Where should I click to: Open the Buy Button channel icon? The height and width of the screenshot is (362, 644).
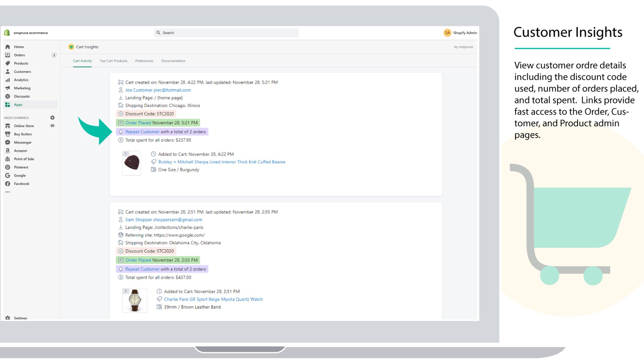(8, 134)
